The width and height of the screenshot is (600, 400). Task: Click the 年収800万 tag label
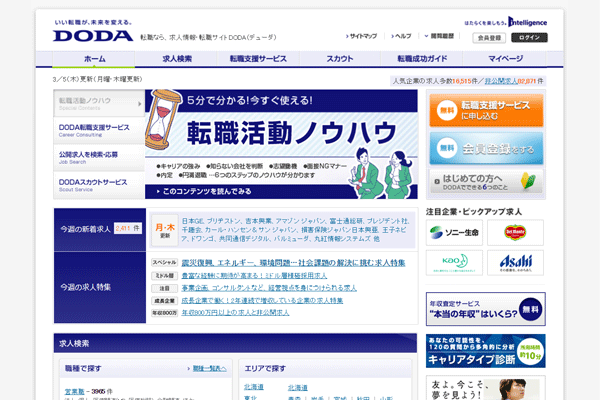click(x=164, y=313)
